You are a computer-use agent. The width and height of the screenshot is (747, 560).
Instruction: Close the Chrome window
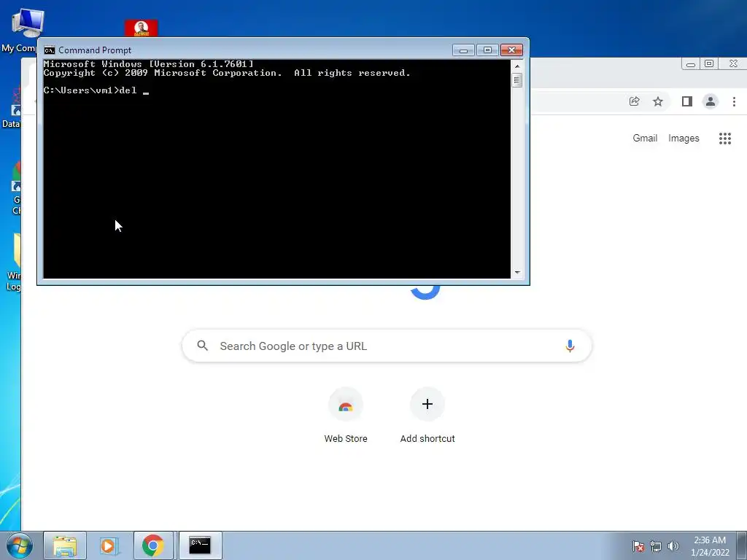tap(733, 64)
